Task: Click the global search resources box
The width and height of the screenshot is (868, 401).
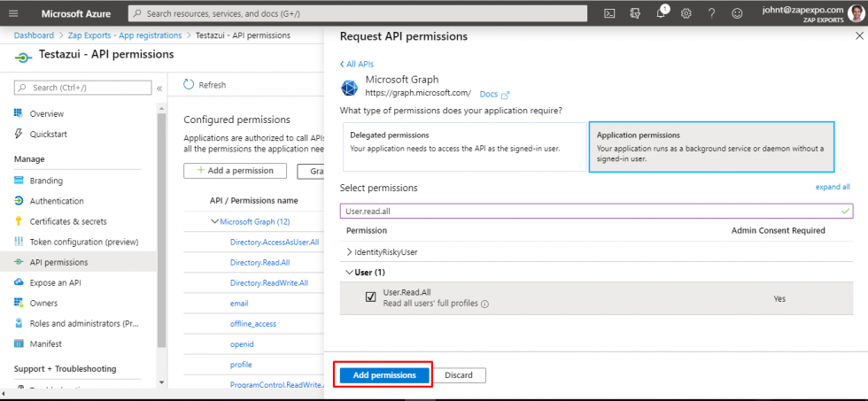Action: [358, 13]
